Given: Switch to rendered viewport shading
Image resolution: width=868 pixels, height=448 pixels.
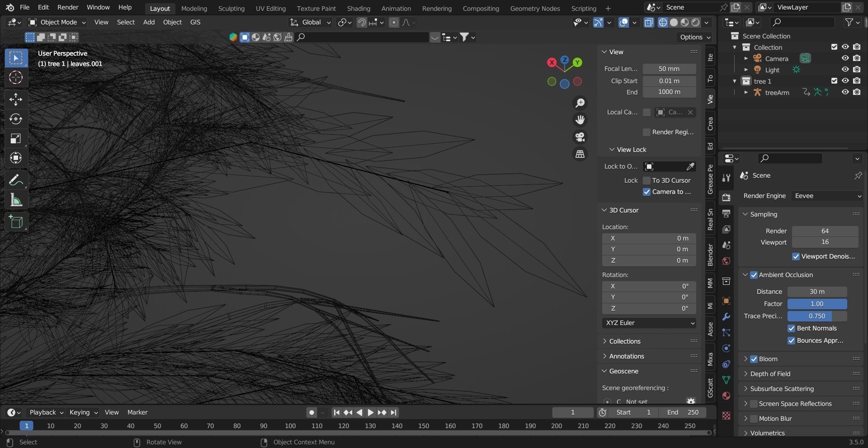Looking at the screenshot, I should click(696, 23).
